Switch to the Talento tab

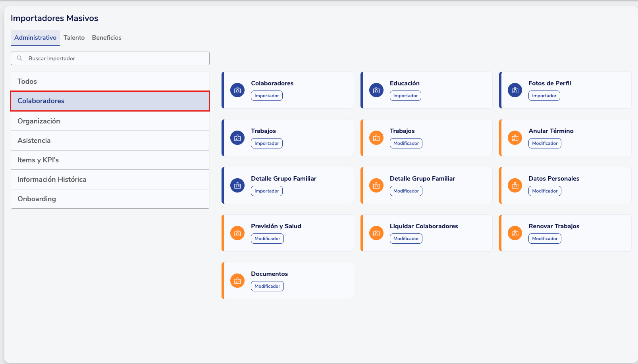74,38
